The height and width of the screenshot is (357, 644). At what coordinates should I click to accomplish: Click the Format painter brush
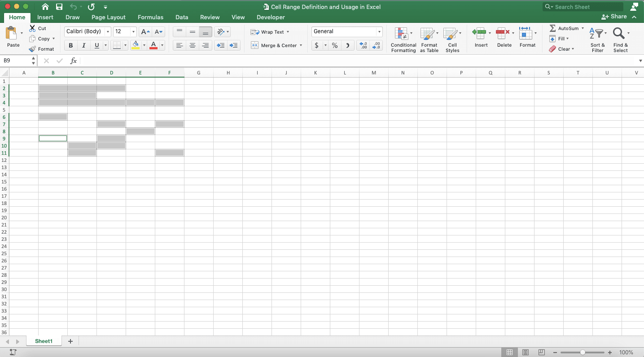click(32, 49)
